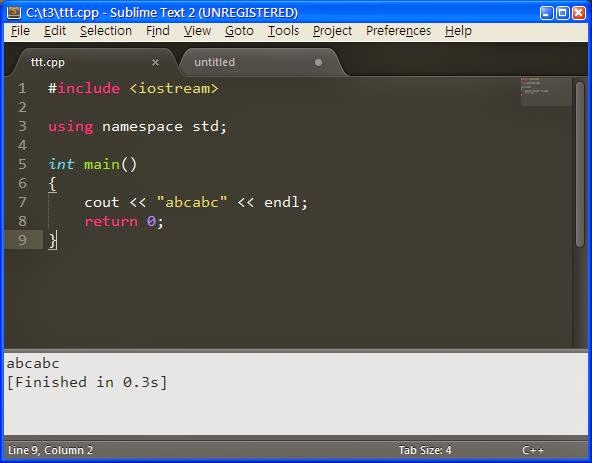Click the Line 9, Column 2 status text
This screenshot has width=592, height=463.
50,450
